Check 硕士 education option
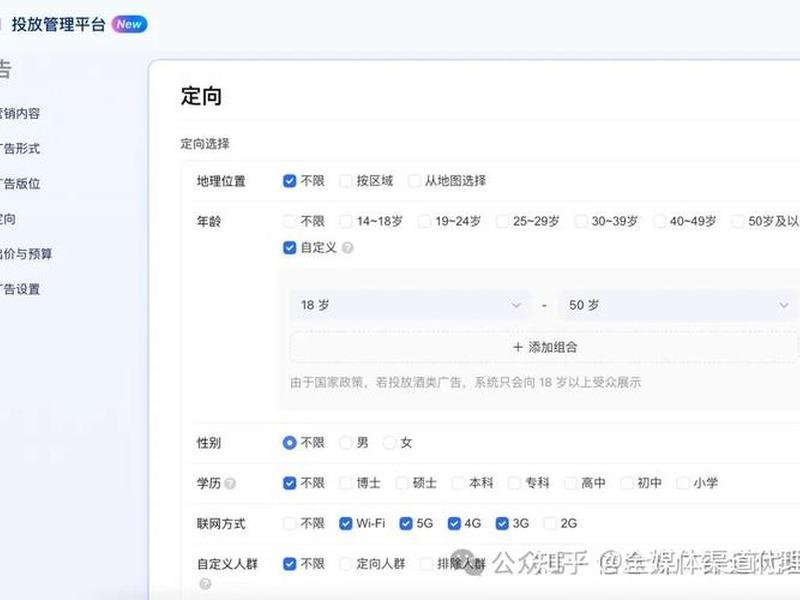This screenshot has height=600, width=800. tap(402, 483)
